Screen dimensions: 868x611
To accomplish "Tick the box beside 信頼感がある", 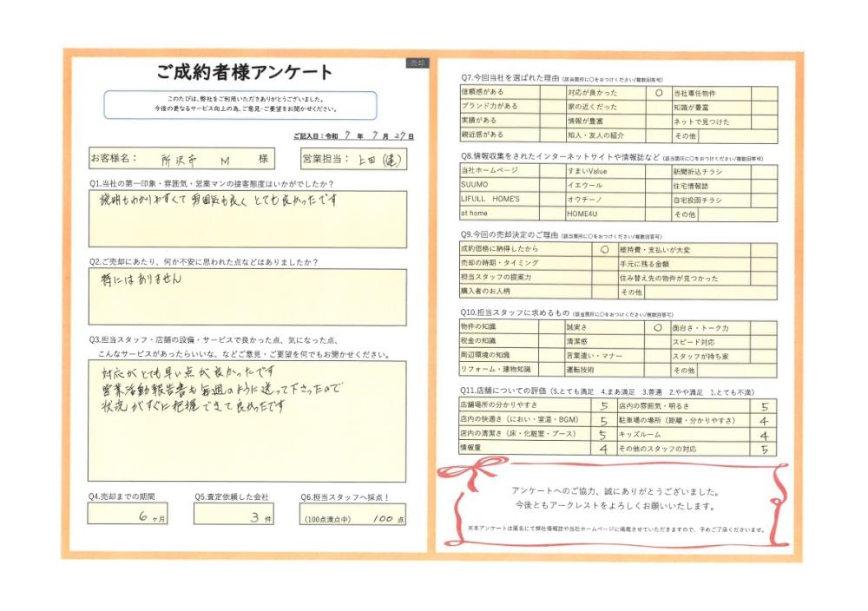I will (550, 93).
